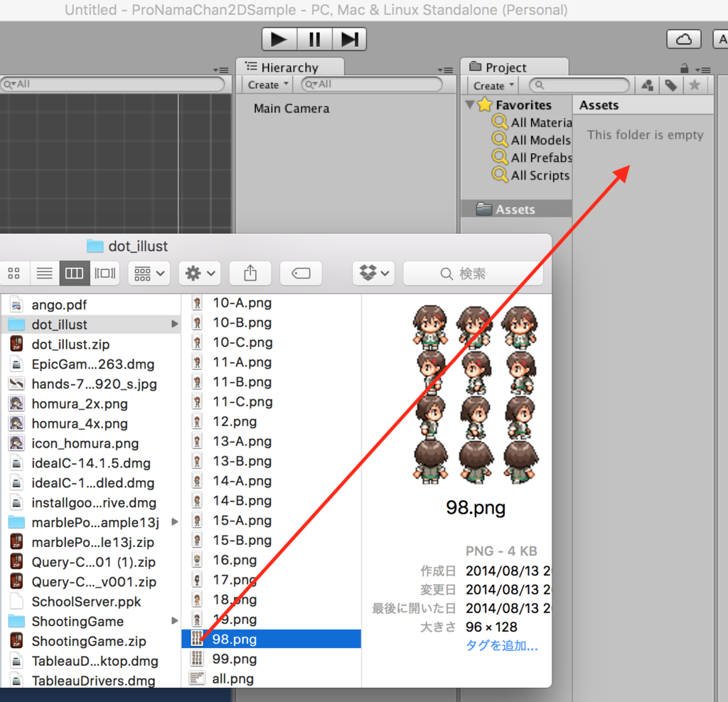Expand the dot_illust folder arrow
Image resolution: width=728 pixels, height=702 pixels.
pos(175,324)
